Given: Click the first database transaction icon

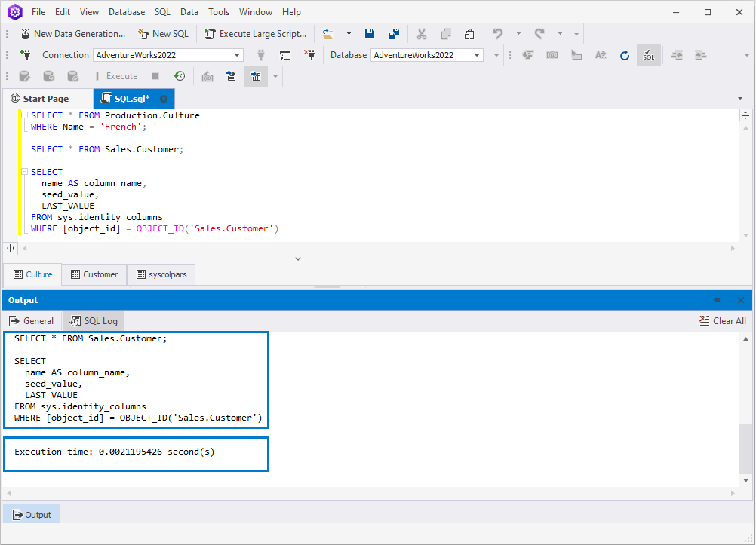Looking at the screenshot, I should (x=25, y=76).
